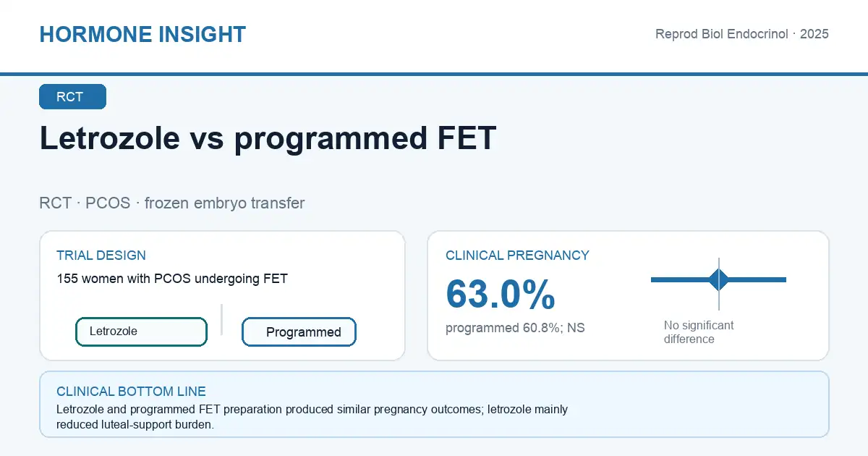The height and width of the screenshot is (456, 868).
Task: Click the diamond marker on the forest plot
Action: point(719,279)
